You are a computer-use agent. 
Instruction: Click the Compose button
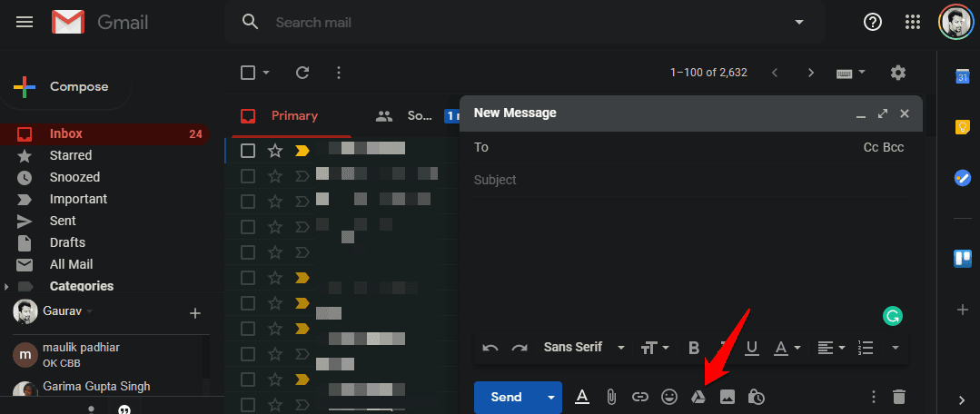[x=65, y=87]
